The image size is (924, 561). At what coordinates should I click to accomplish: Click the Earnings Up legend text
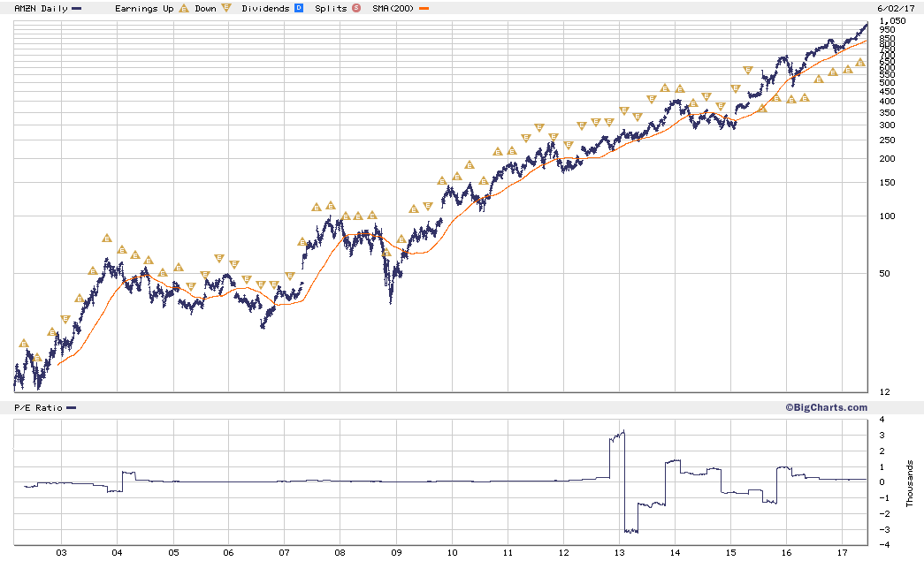144,8
